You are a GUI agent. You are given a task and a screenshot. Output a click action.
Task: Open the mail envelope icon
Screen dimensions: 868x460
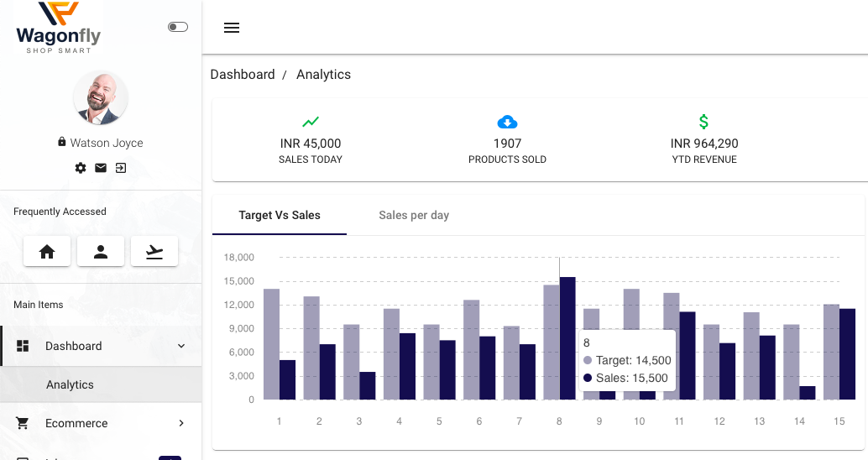pyautogui.click(x=101, y=168)
